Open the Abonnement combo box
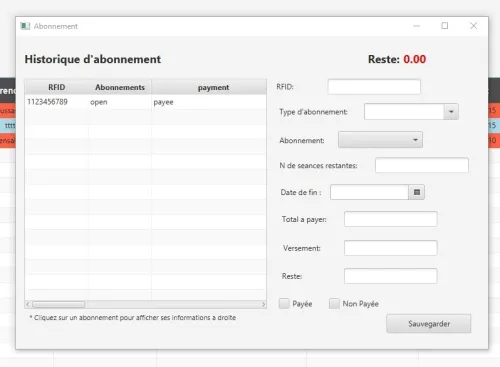The width and height of the screenshot is (500, 367). point(380,140)
